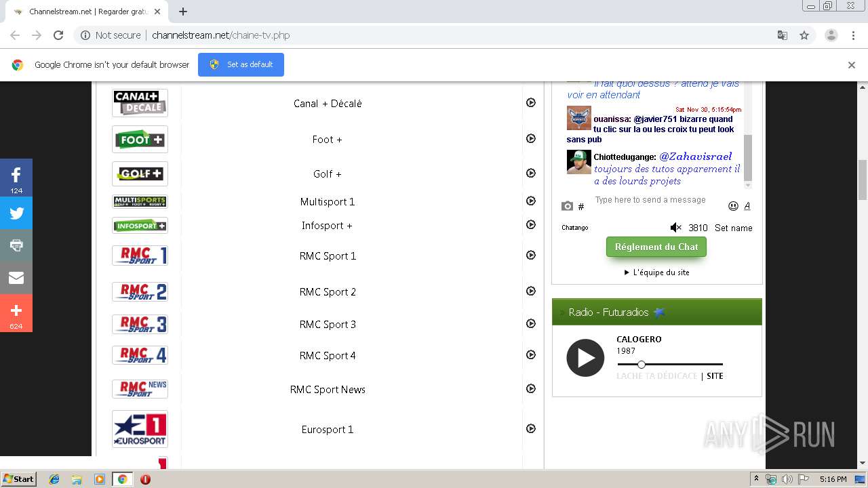This screenshot has width=868, height=488.
Task: View the Not secure site info
Action: tap(111, 35)
